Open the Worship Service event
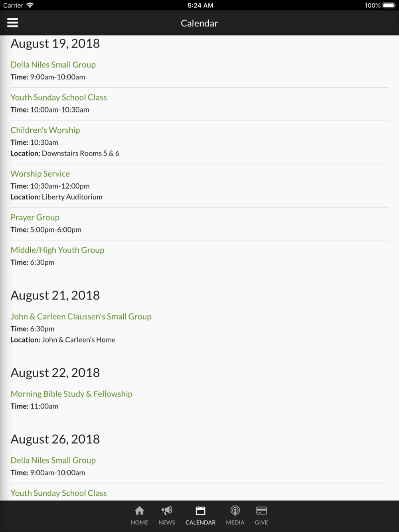 pyautogui.click(x=40, y=173)
